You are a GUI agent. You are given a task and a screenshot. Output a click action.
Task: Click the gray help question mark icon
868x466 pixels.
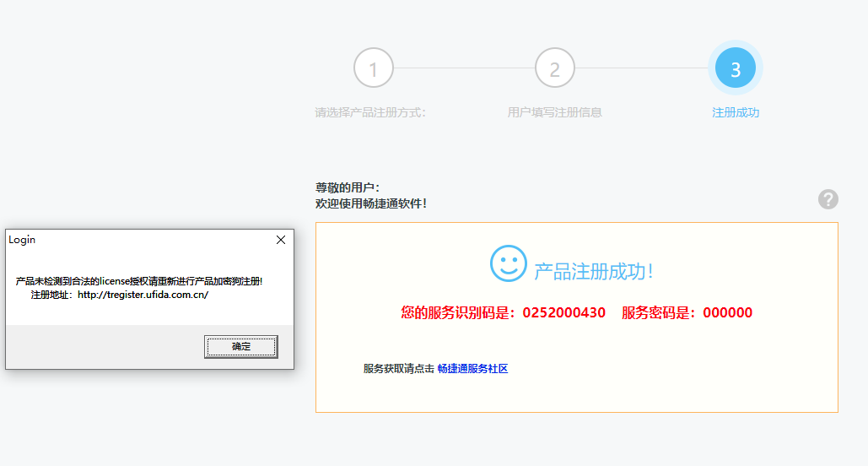pos(828,199)
